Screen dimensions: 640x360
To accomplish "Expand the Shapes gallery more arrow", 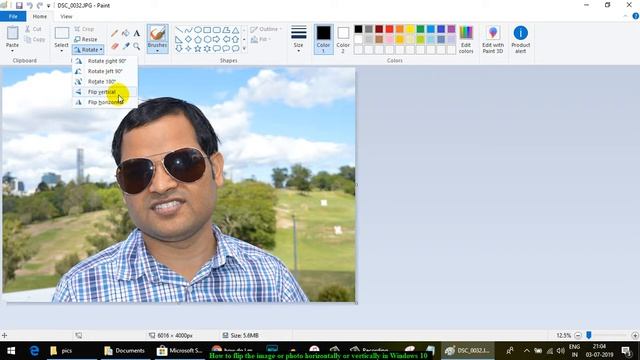I will click(x=244, y=49).
